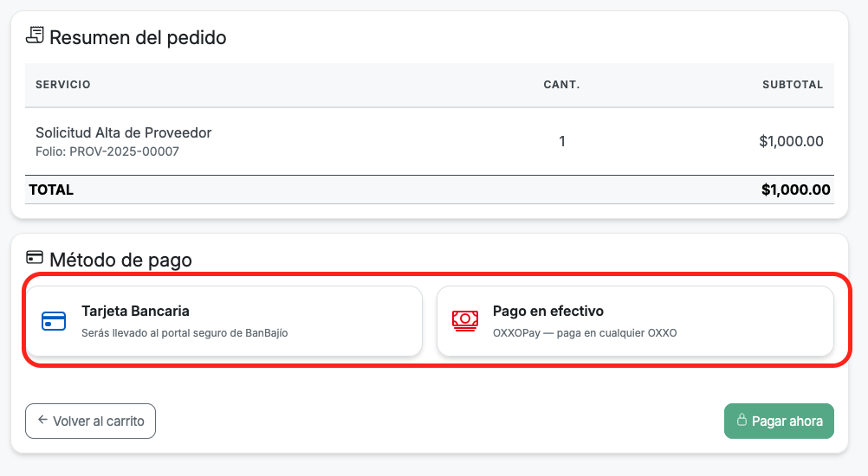Viewport: 868px width, 476px height.
Task: Click the Solicitud Alta de Proveedor row text
Action: pos(124,132)
